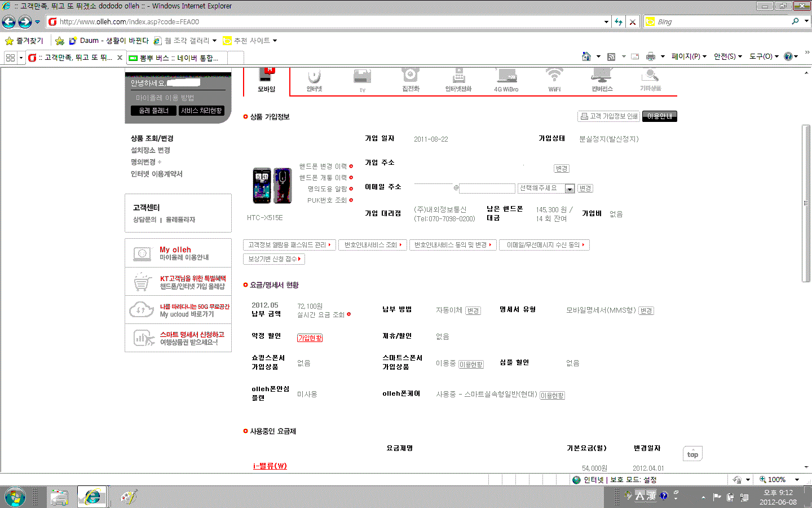Click the Windows Start orb

pos(15,497)
